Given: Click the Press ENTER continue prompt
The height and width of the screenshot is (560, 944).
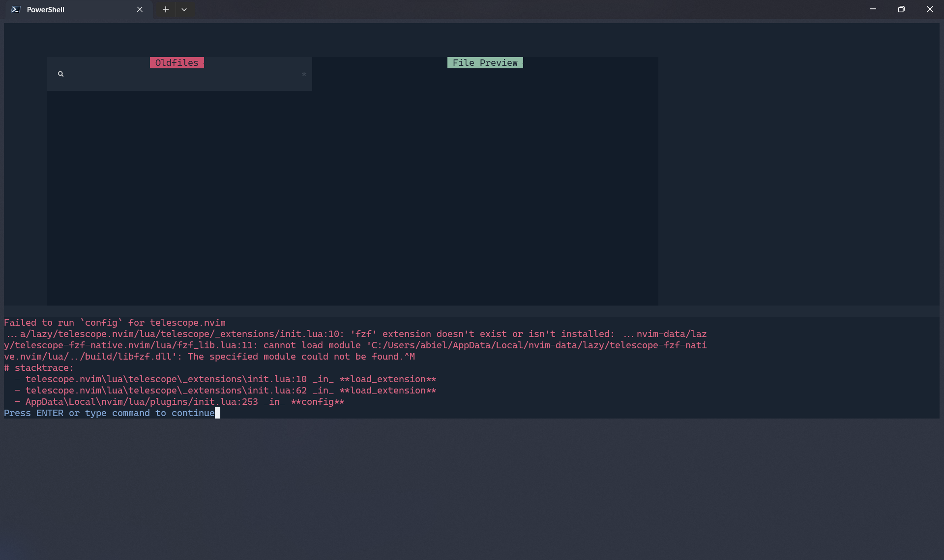Looking at the screenshot, I should tap(108, 413).
